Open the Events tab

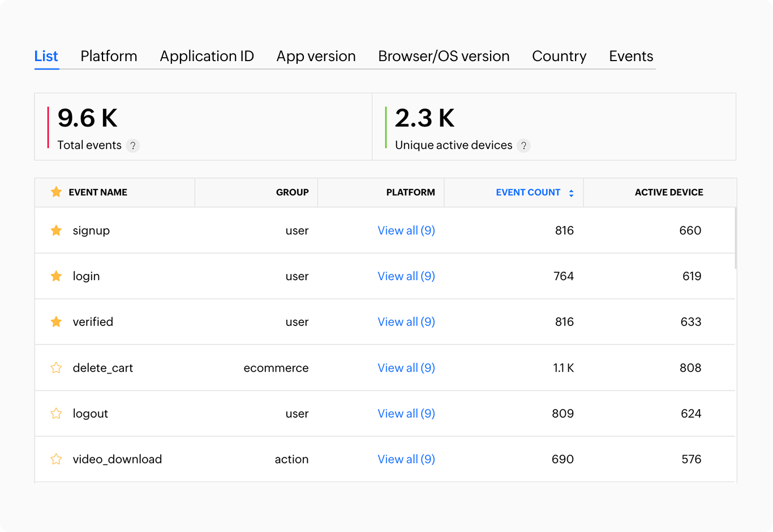631,56
